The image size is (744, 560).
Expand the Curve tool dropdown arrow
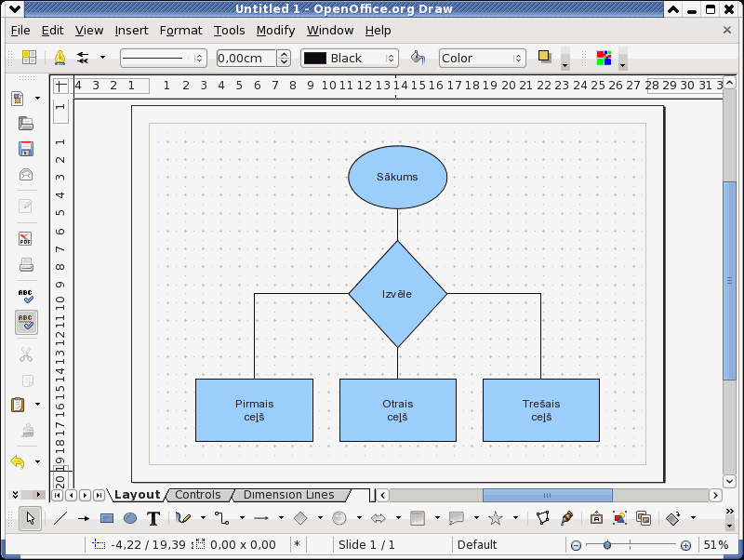[x=203, y=518]
